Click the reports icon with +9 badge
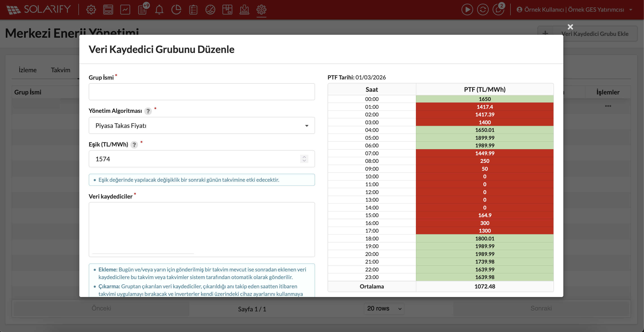Image resolution: width=644 pixels, height=332 pixels. [x=143, y=10]
